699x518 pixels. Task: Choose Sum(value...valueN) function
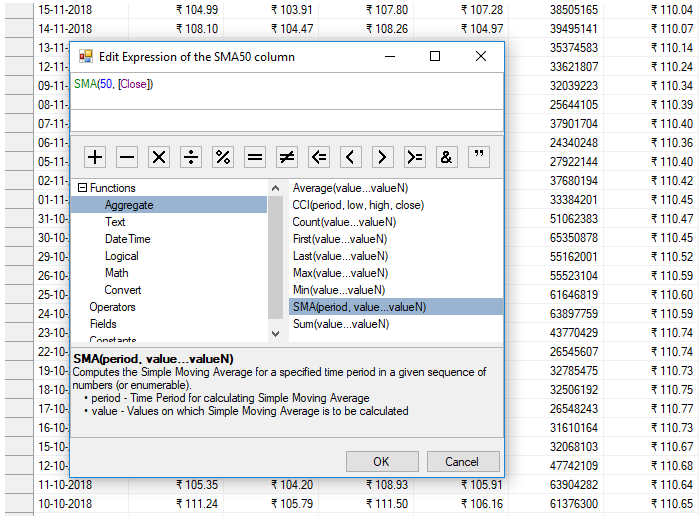tap(341, 324)
